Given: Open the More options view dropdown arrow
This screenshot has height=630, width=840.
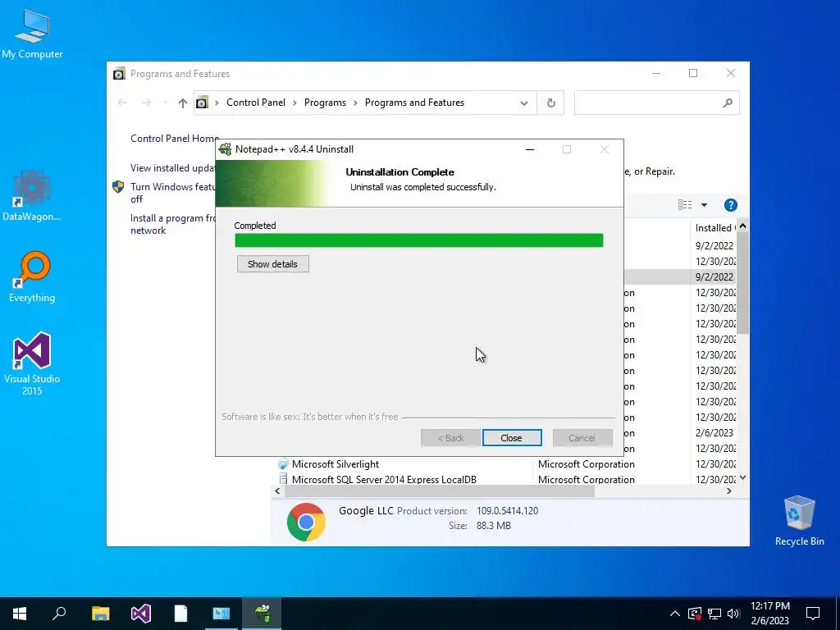Looking at the screenshot, I should click(704, 204).
